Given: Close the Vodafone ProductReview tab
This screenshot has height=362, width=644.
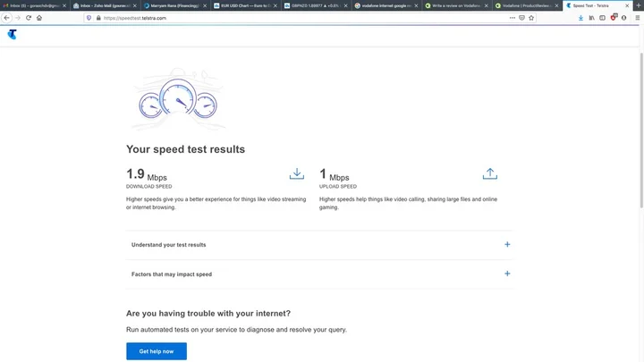Looking at the screenshot, I should click(556, 5).
